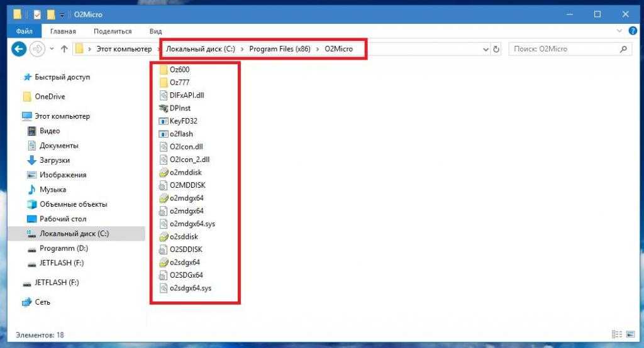The width and height of the screenshot is (644, 348).
Task: Click properties icon in title bar
Action: coord(37,15)
